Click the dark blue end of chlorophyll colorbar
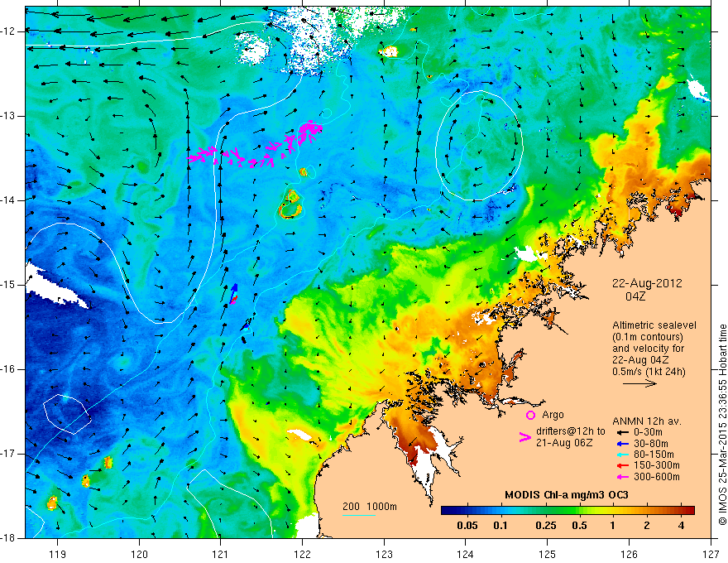The height and width of the screenshot is (563, 728). tap(448, 511)
